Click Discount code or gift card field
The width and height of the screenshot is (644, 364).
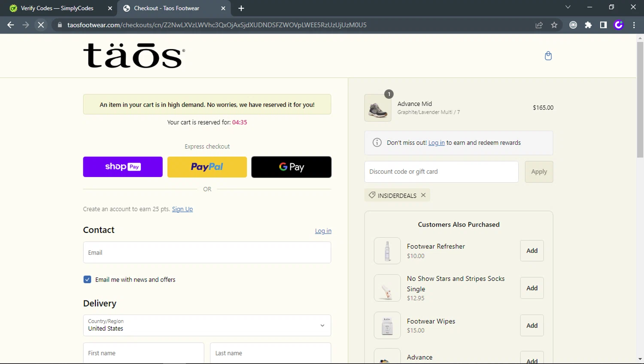(x=441, y=171)
